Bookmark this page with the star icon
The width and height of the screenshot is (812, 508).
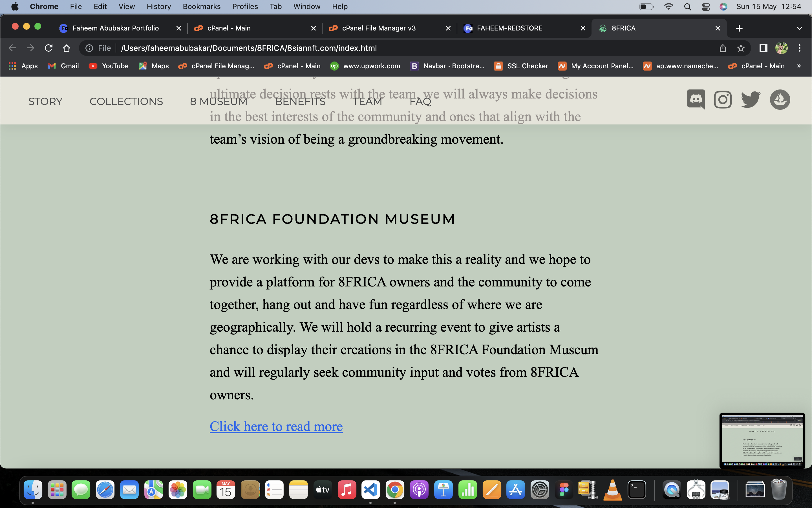741,48
